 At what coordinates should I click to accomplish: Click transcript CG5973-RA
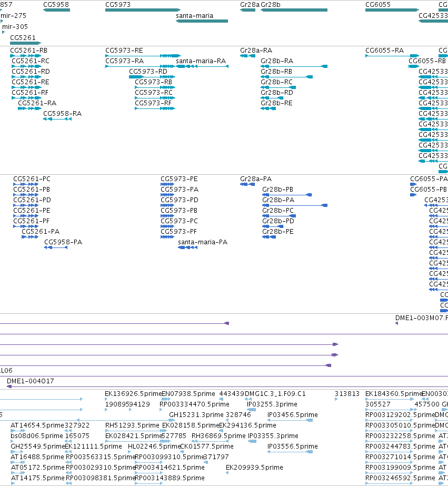(125, 61)
